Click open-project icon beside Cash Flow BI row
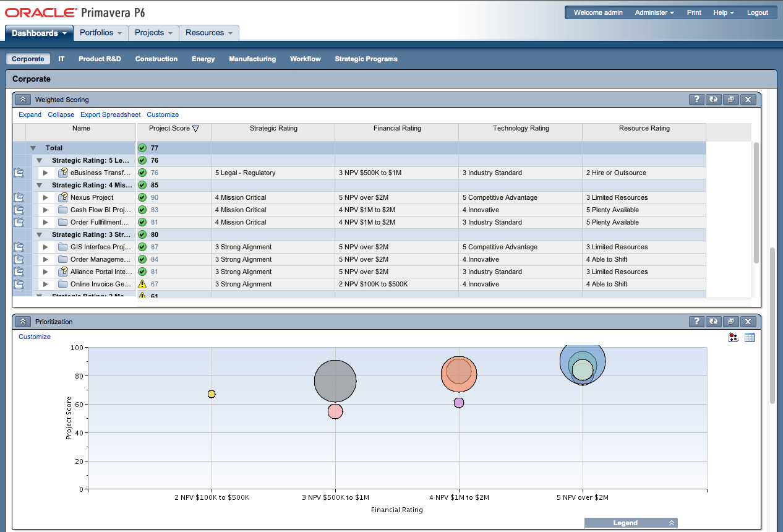The width and height of the screenshot is (783, 532). tap(19, 210)
